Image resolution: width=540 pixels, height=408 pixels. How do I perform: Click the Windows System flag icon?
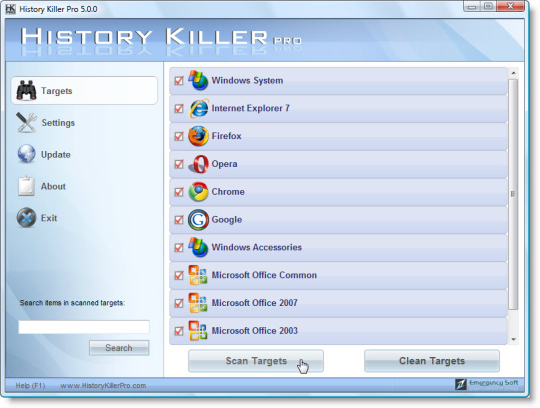198,81
